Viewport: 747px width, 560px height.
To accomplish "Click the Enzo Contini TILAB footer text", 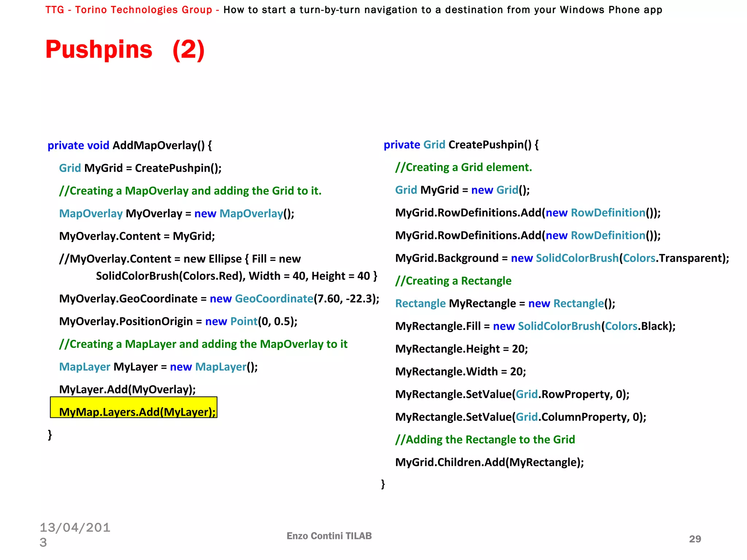I will pos(329,536).
